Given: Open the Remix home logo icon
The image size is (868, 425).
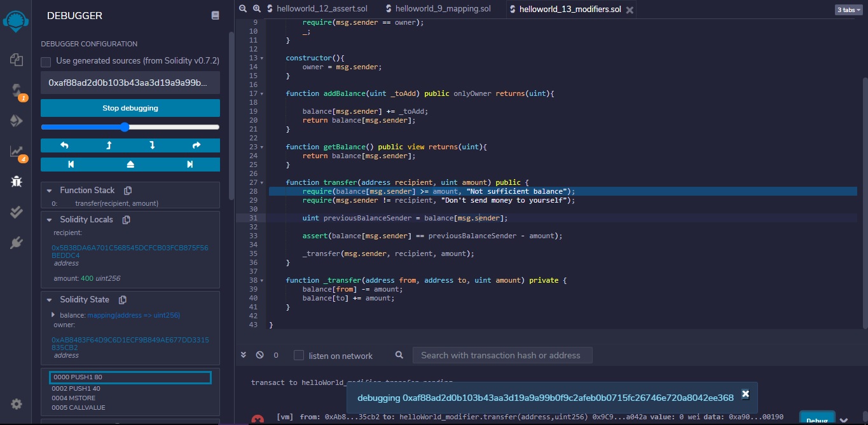Looking at the screenshot, I should (17, 21).
